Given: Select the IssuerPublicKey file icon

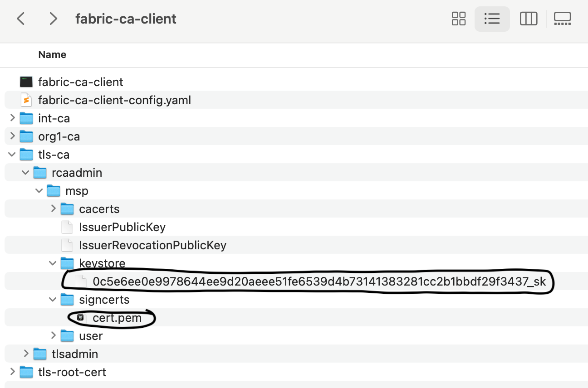Looking at the screenshot, I should (67, 227).
